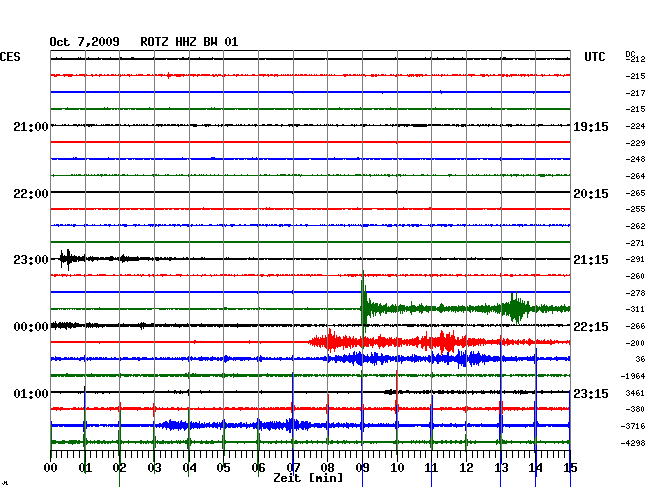Screen dimensions: 650x494
Task: Click the '20:15' UTC time label
Action: click(591, 194)
